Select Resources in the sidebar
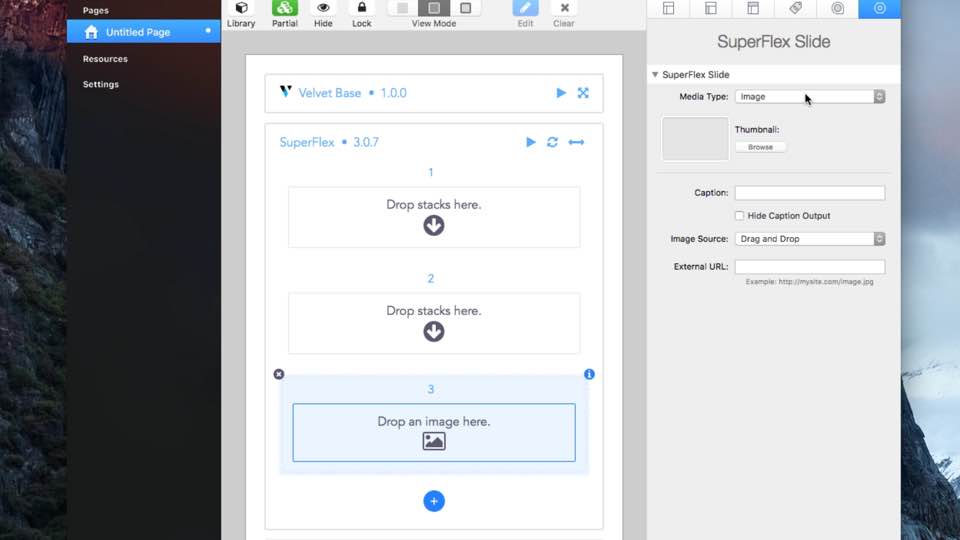 point(105,59)
